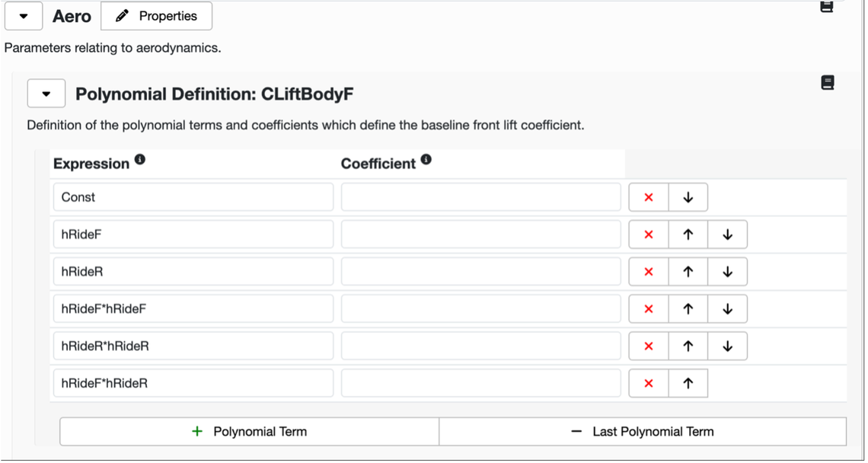Move the hRideR term down
Viewport: 868px width, 463px height.
(x=727, y=271)
